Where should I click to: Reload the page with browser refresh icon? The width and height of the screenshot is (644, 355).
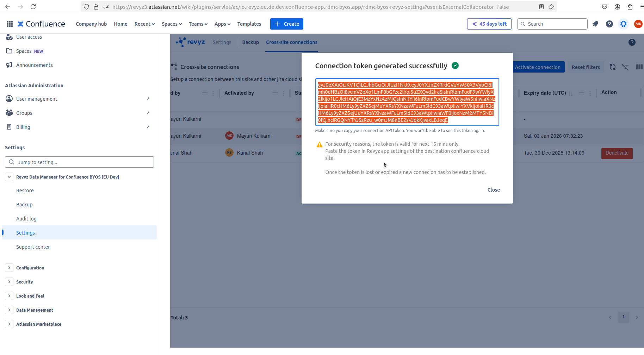(x=33, y=7)
